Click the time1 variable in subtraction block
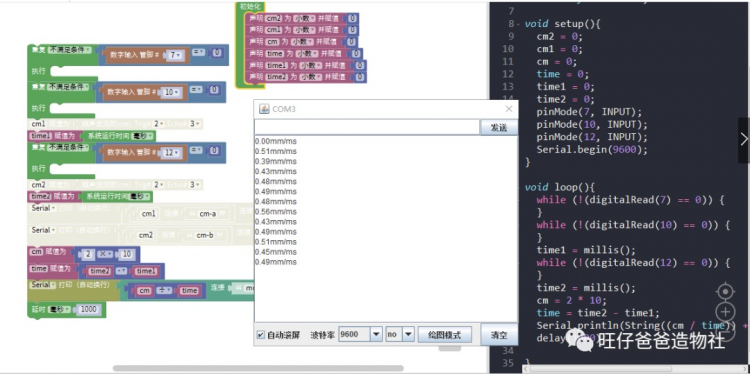 pos(145,271)
